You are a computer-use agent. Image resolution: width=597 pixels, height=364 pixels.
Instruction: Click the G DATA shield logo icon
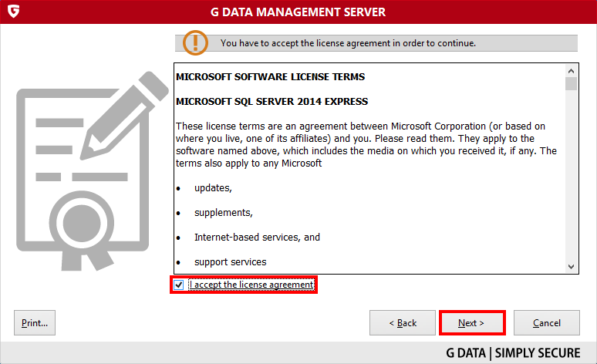pos(13,11)
